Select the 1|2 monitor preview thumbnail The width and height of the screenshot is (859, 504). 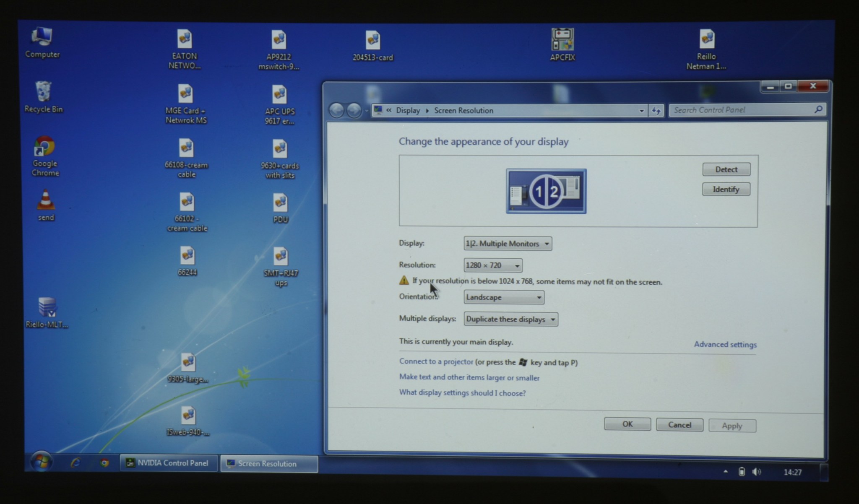[x=546, y=191]
